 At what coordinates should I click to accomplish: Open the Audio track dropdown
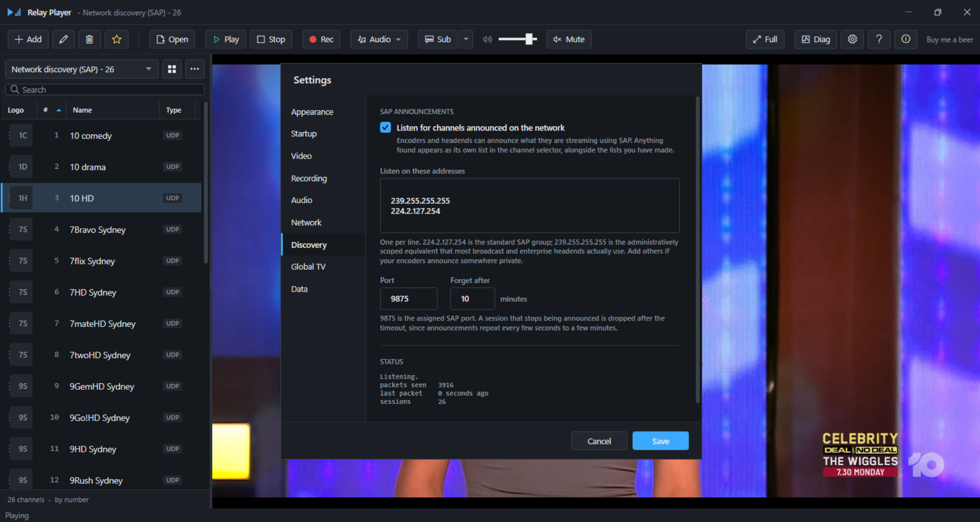379,39
